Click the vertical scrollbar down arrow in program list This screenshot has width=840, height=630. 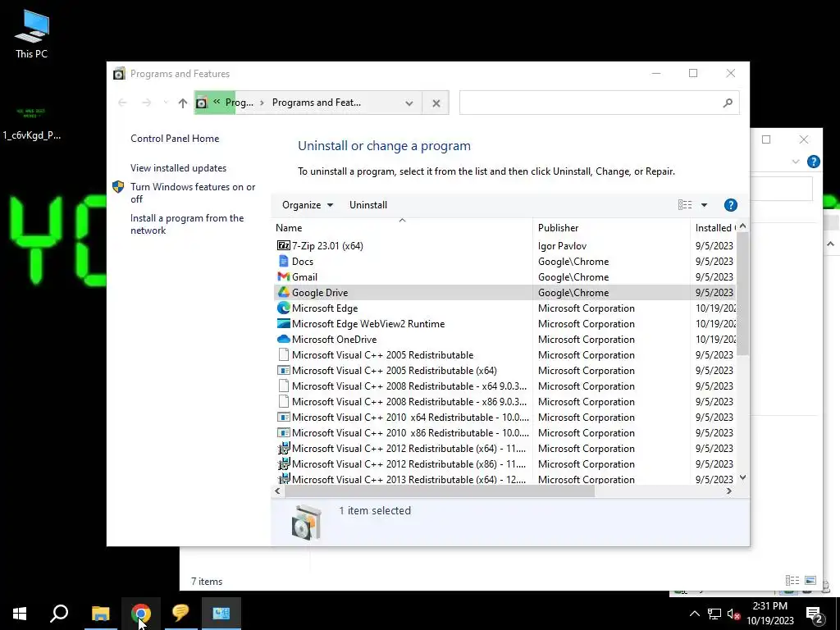point(742,477)
